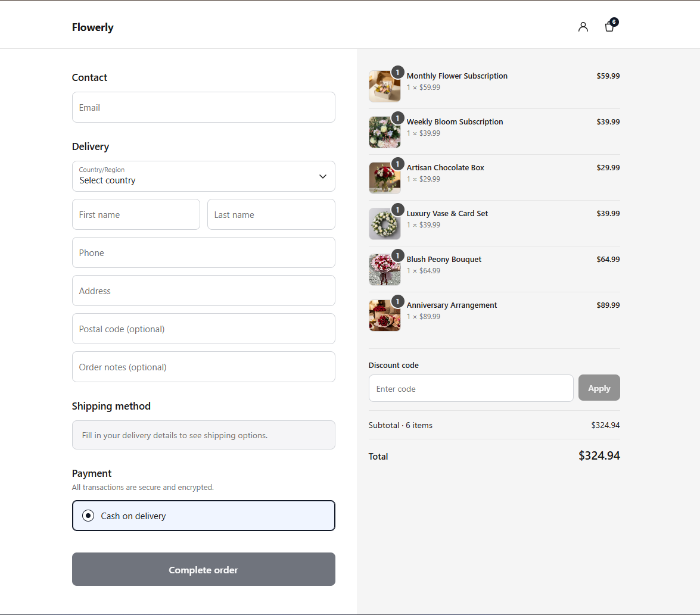Click the Complete order button
This screenshot has height=615, width=700.
point(204,569)
